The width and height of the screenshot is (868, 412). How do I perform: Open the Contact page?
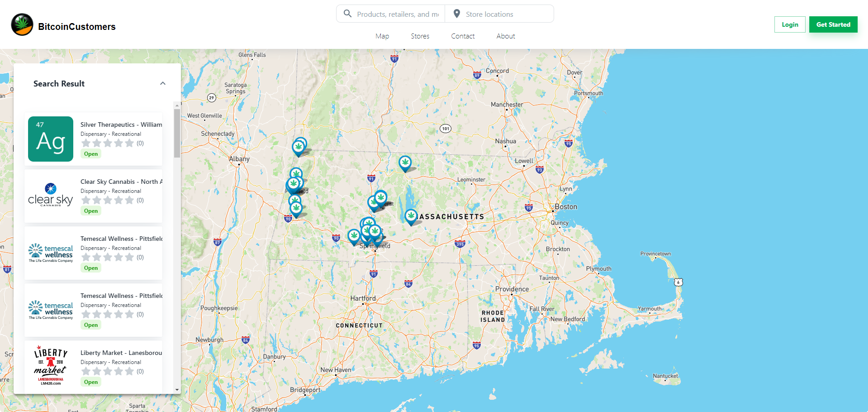[463, 36]
